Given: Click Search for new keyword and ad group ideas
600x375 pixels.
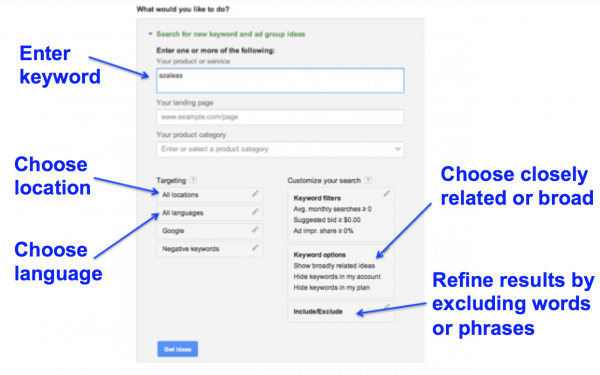Looking at the screenshot, I should (231, 34).
